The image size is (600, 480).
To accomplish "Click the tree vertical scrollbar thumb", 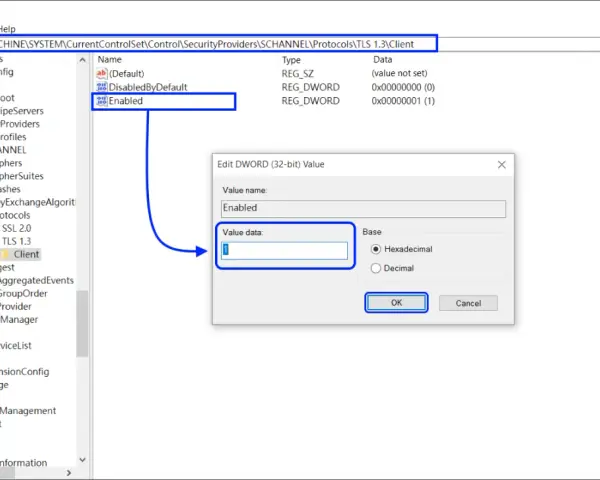I will pos(82,324).
